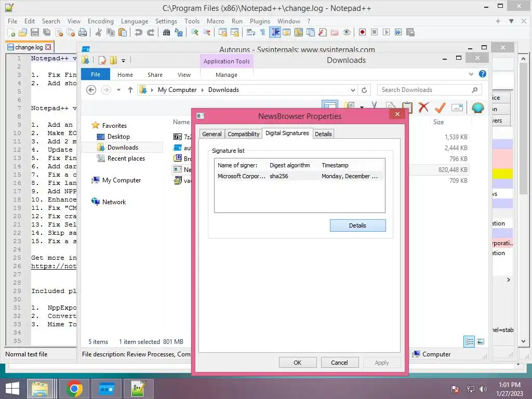The image size is (532, 399).
Task: Click Up arrow in Downloads explorer
Action: click(130, 90)
